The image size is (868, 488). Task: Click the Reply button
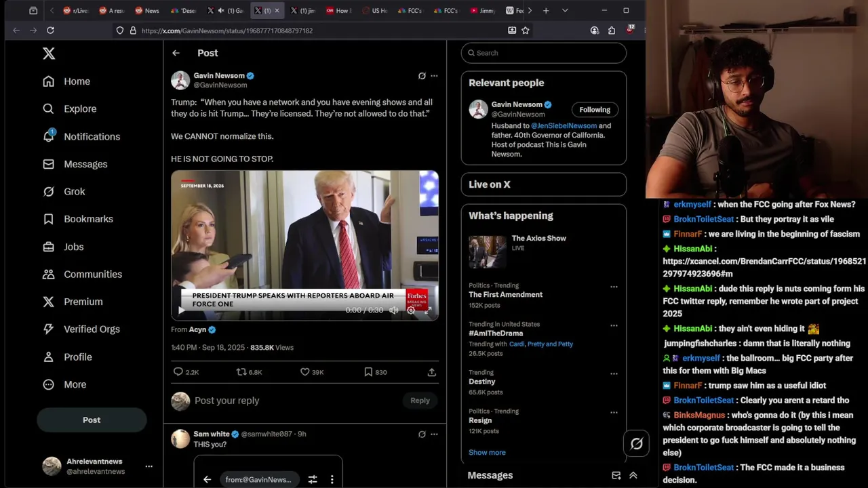pyautogui.click(x=420, y=401)
